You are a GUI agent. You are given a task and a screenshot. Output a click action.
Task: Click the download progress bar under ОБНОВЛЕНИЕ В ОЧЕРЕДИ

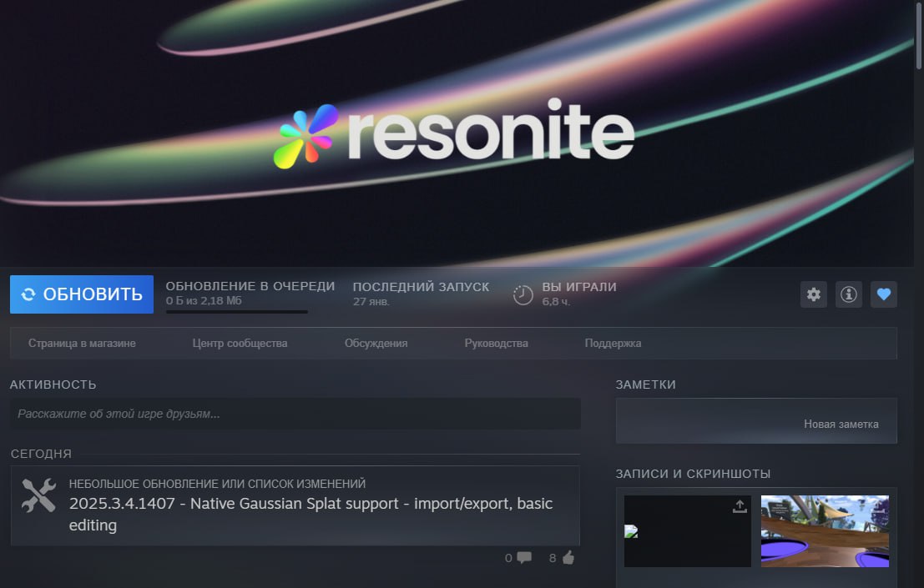tap(236, 312)
